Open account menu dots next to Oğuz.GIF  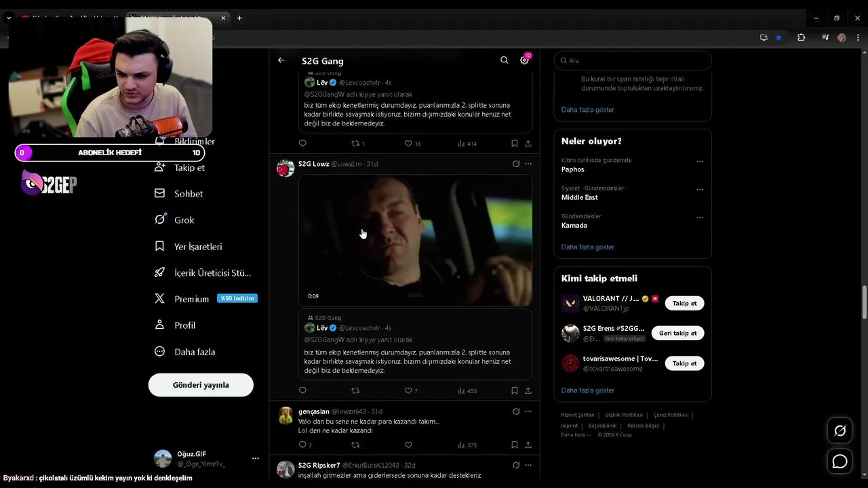pyautogui.click(x=256, y=459)
